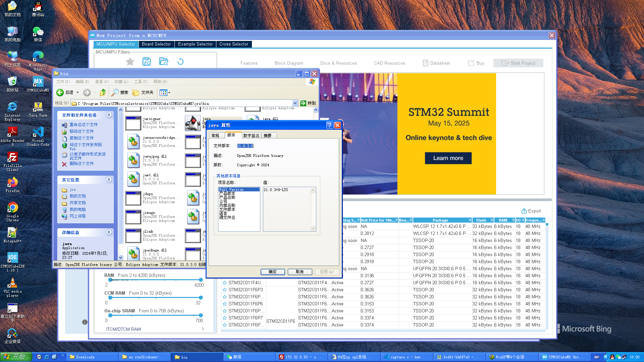Image resolution: width=644 pixels, height=362 pixels.
Task: Toggle favorite star for STM32C011F6P6 row
Action: pyautogui.click(x=225, y=304)
